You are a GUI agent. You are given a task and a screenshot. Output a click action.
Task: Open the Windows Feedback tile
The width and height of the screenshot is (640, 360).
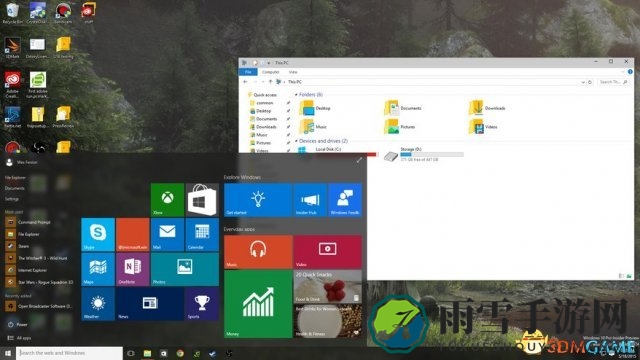(x=345, y=200)
